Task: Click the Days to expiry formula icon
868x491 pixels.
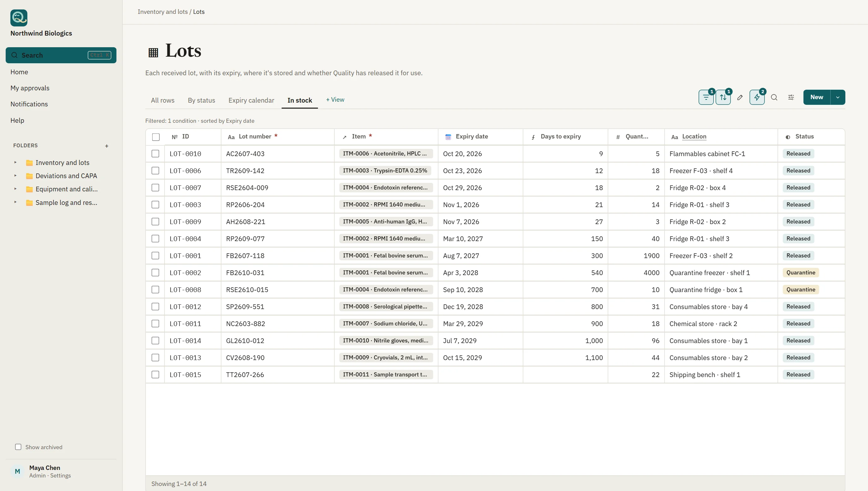Action: (x=533, y=137)
